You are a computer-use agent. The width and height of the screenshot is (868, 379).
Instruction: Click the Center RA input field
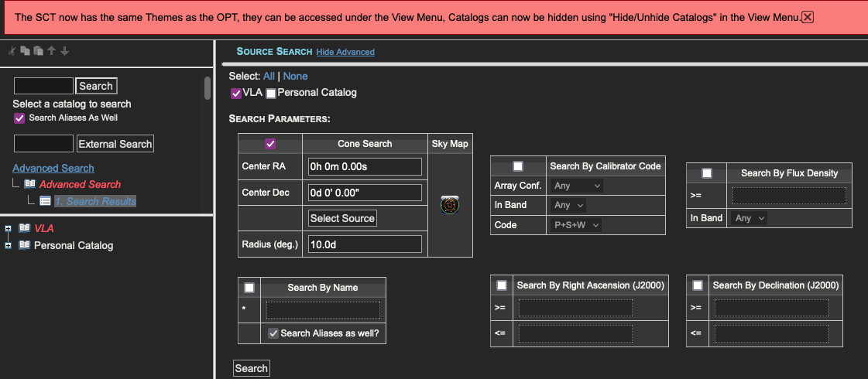[x=365, y=166]
